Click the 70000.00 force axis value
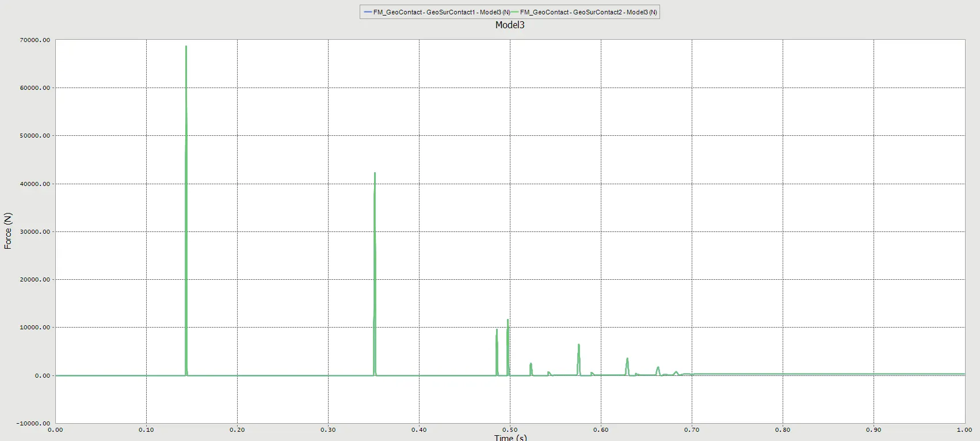This screenshot has width=980, height=441. (35, 40)
